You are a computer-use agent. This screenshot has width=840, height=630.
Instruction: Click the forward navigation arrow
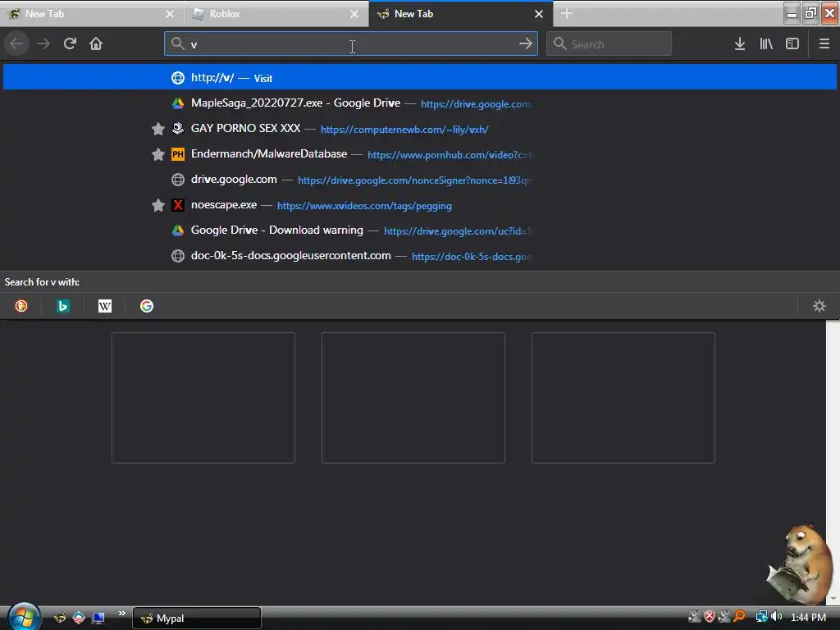click(x=43, y=43)
